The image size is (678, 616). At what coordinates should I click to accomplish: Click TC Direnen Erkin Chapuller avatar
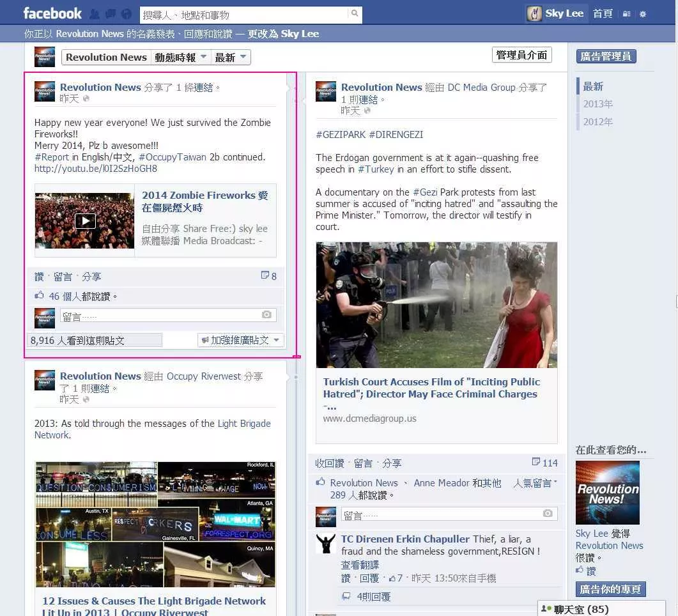(326, 544)
